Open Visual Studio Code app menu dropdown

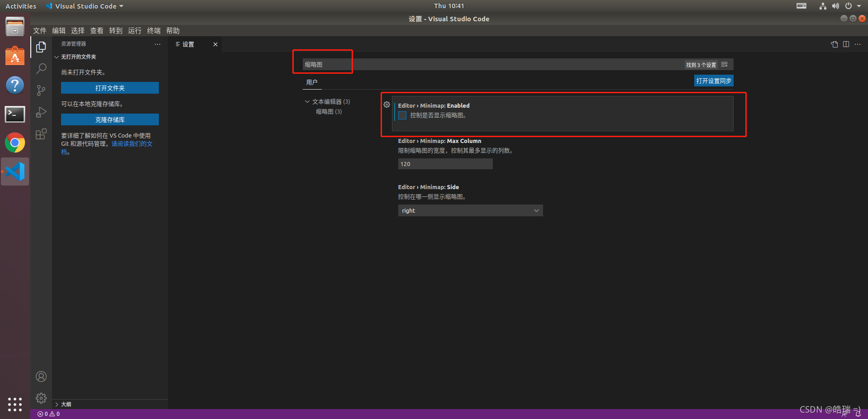coord(85,6)
